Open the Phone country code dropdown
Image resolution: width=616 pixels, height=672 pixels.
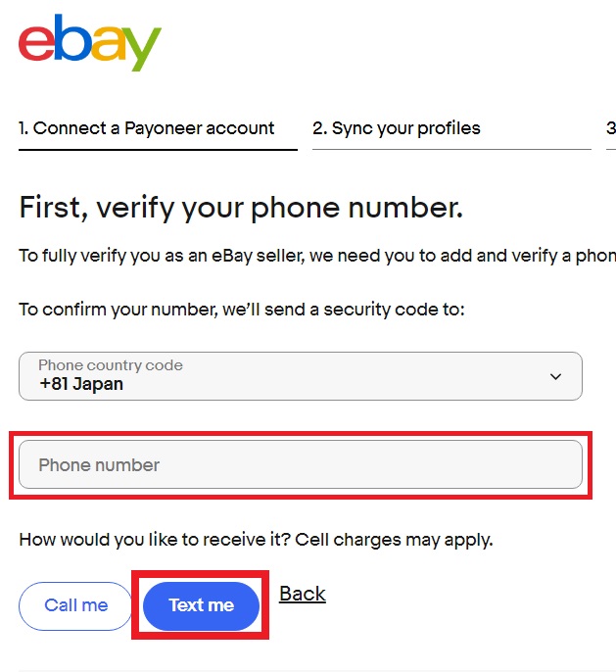click(x=301, y=376)
